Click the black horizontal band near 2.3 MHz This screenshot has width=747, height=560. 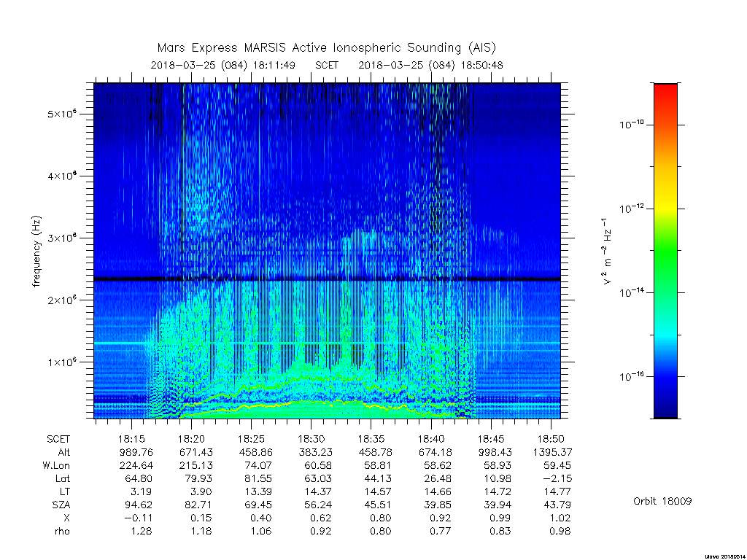coord(327,279)
